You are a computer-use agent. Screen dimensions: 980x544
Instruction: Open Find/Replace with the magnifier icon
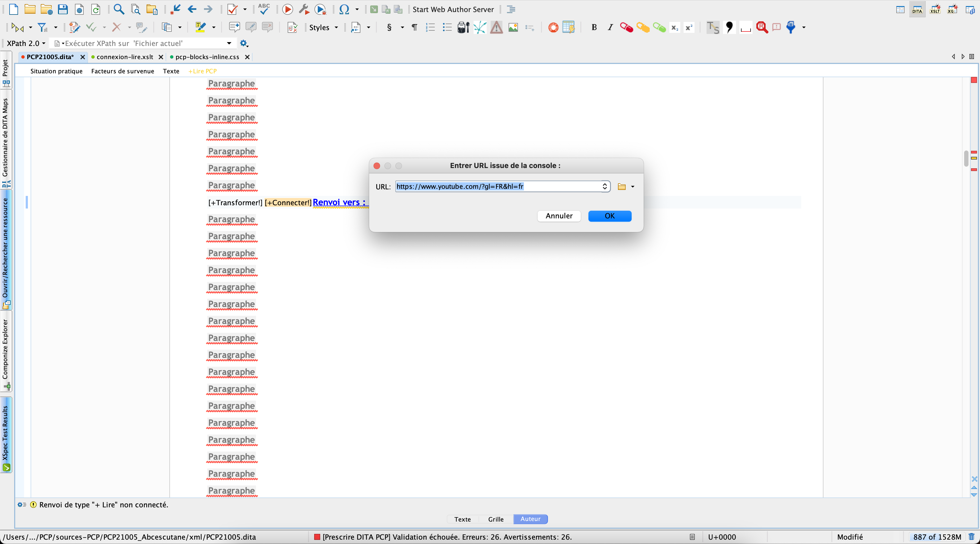point(119,9)
